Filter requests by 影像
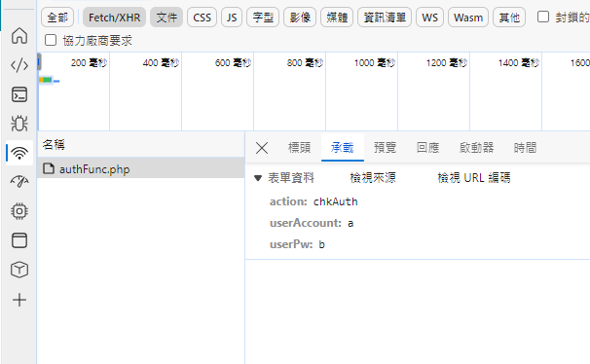Viewport: 590px width, 364px height. [x=300, y=18]
